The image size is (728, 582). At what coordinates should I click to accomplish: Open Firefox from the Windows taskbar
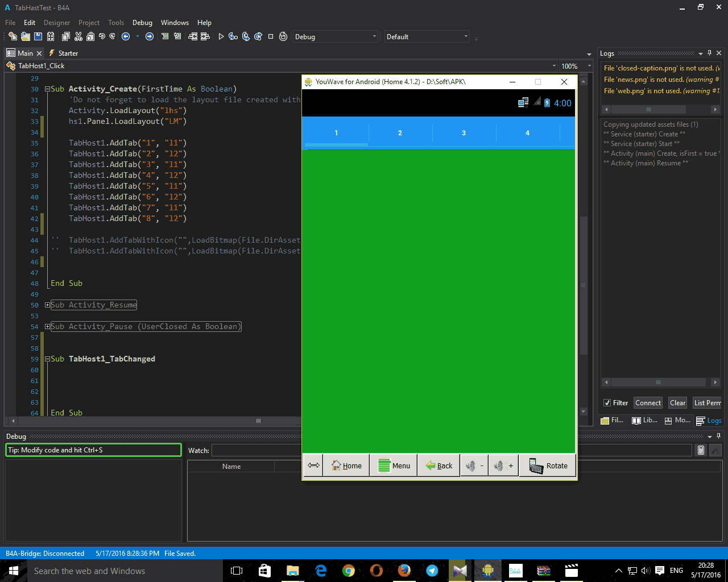coord(404,571)
